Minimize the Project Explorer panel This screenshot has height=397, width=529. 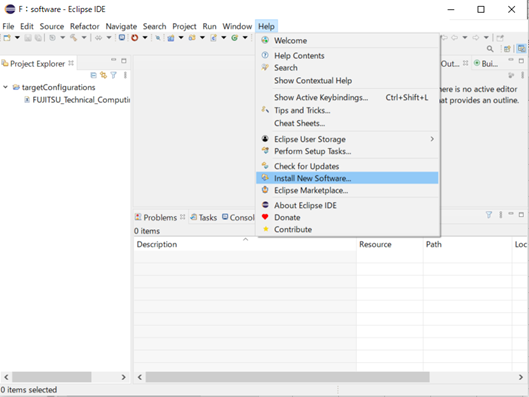pyautogui.click(x=114, y=60)
